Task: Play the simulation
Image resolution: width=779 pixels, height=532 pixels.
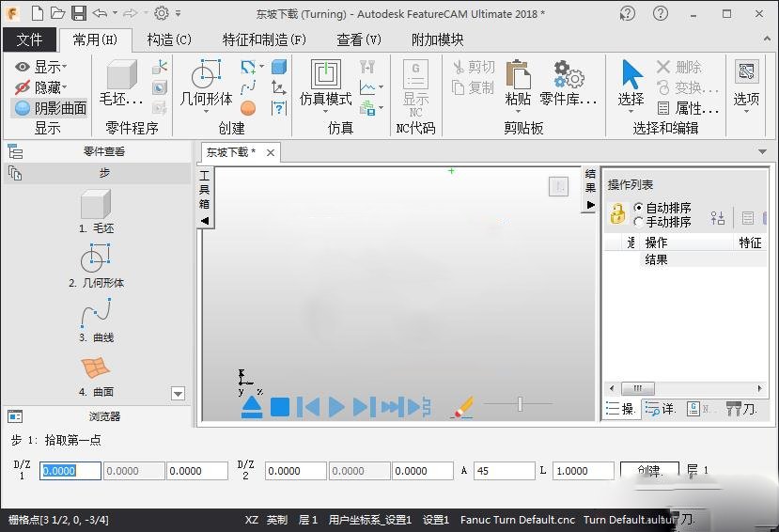Action: 336,407
